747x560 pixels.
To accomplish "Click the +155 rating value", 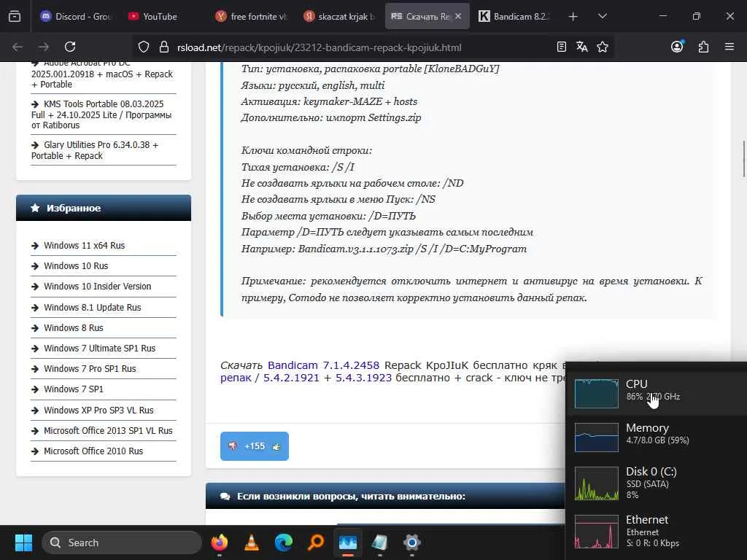I will 255,446.
